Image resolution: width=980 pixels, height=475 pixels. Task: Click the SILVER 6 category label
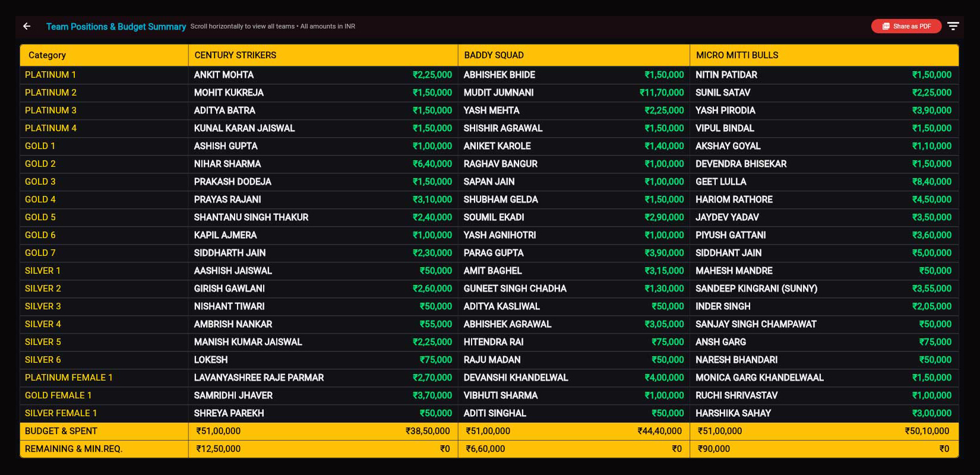coord(43,360)
